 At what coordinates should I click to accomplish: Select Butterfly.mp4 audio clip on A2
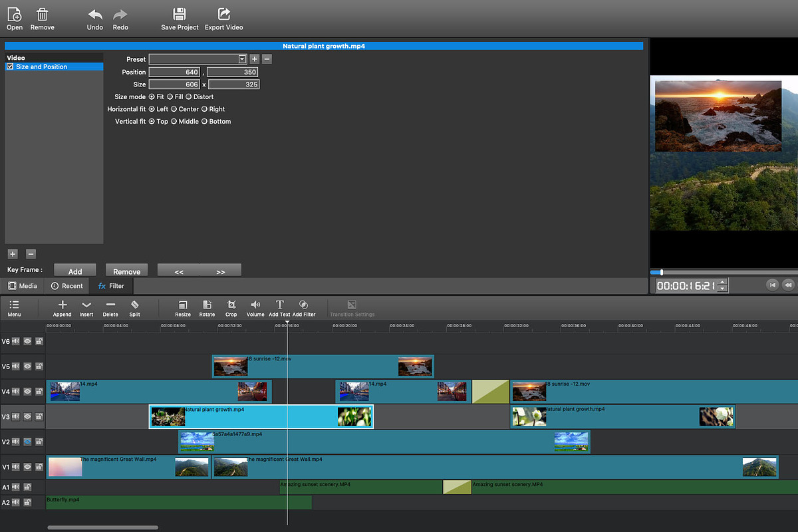[x=179, y=502]
